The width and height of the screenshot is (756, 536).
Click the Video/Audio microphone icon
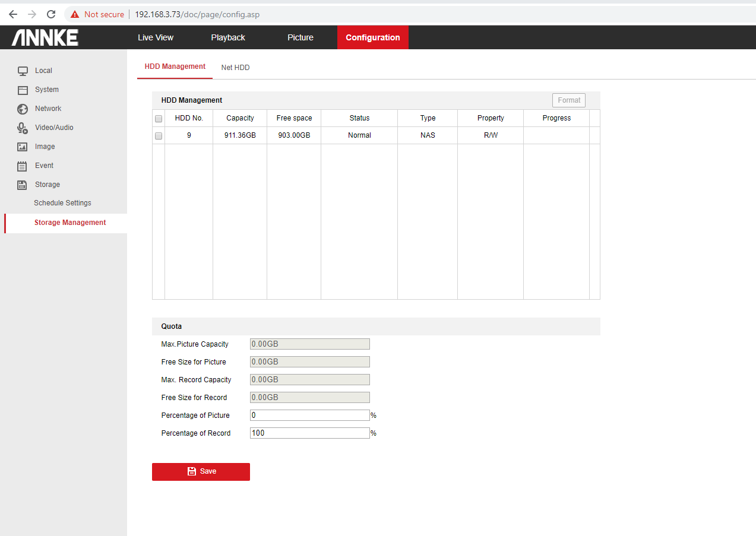click(x=23, y=128)
